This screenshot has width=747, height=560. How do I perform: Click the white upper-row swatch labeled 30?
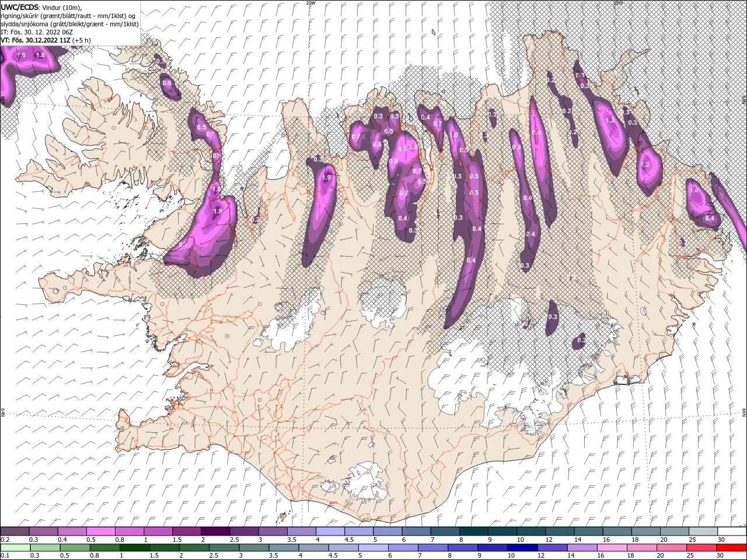point(732,531)
